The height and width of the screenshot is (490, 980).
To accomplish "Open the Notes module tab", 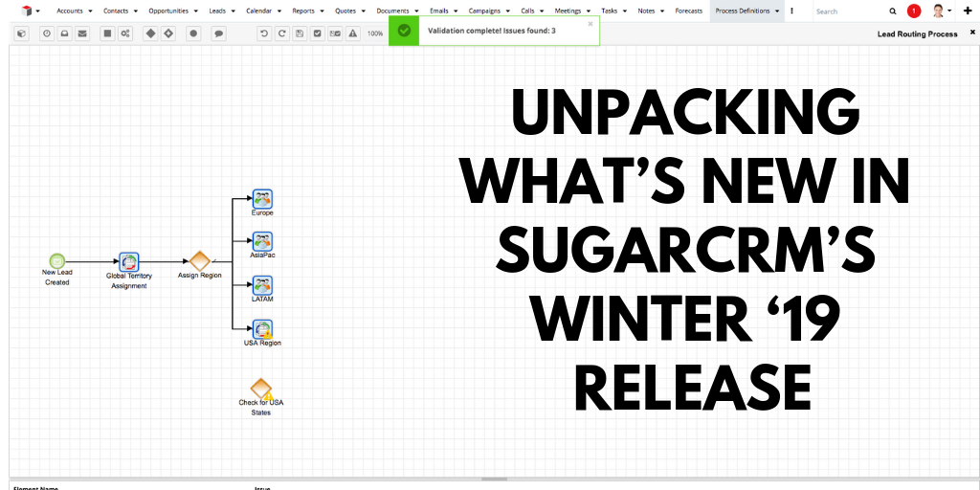I will click(x=646, y=11).
